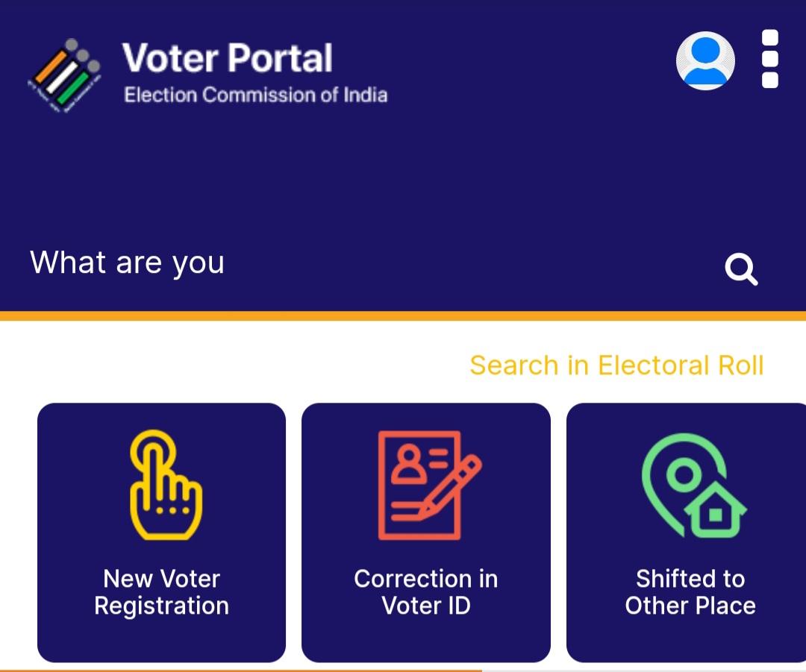806x672 pixels.
Task: Open Search in Electoral Roll link
Action: (x=616, y=365)
